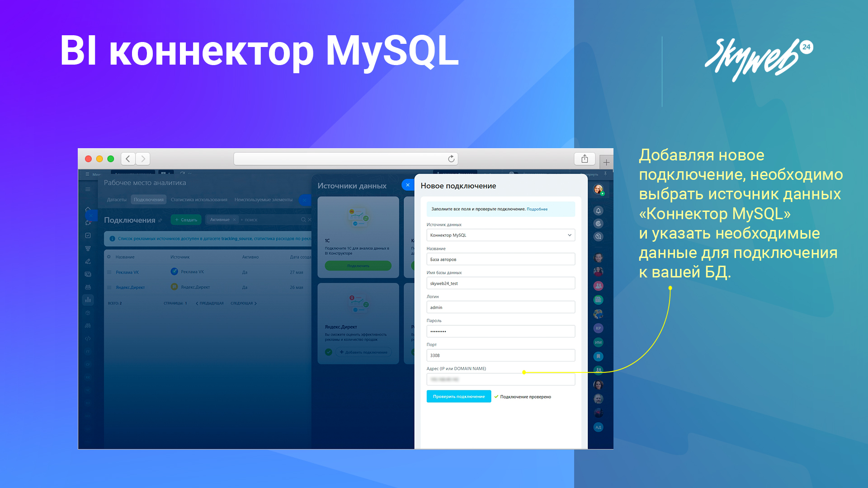Open table settings gear in Название column
Viewport: 868px width, 488px height.
(x=109, y=257)
